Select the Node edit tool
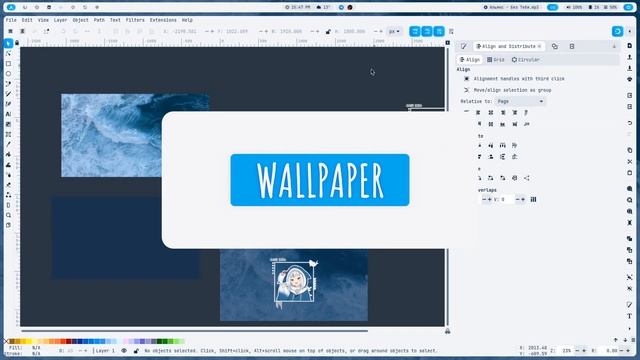This screenshot has width=640, height=360. coord(8,53)
